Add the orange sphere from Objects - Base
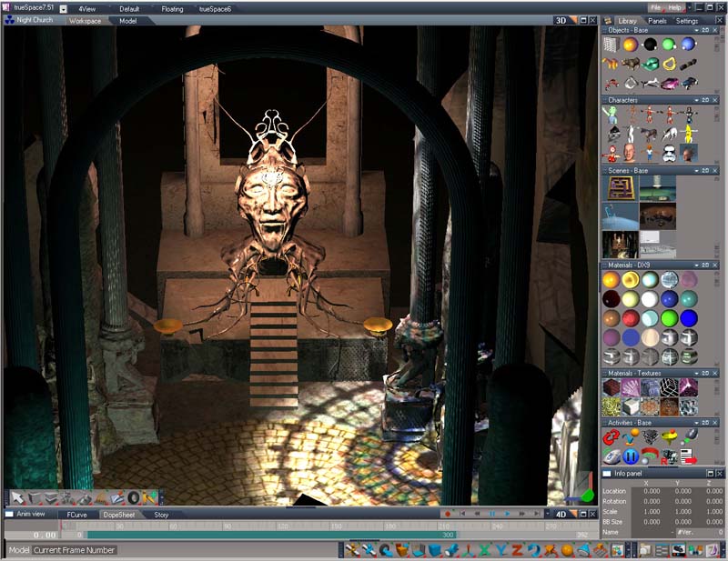This screenshot has height=561, width=728. click(631, 45)
